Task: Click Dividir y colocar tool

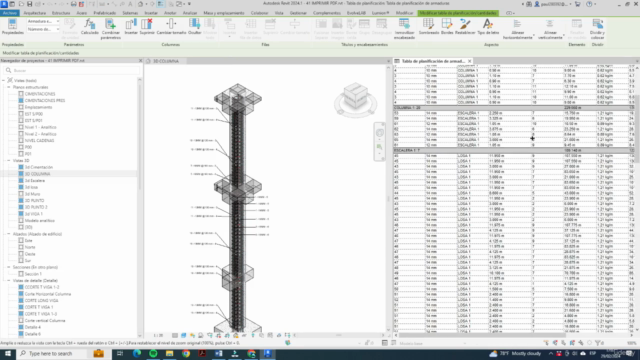Action: click(x=597, y=29)
